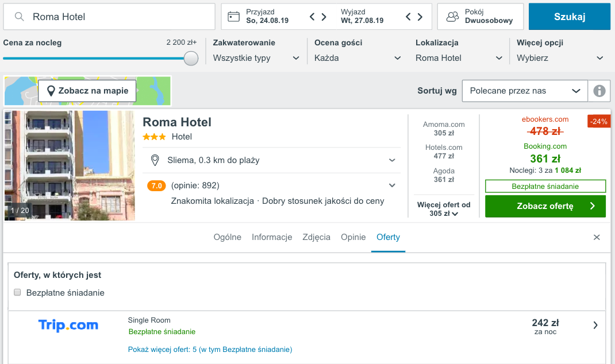The width and height of the screenshot is (615, 364).
Task: Select Agoda 361 zł offer
Action: coord(444,175)
